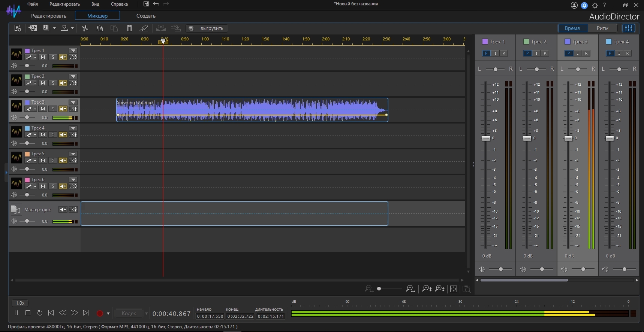The width and height of the screenshot is (644, 332).
Task: Mute Трек 1 with M button
Action: (43, 57)
